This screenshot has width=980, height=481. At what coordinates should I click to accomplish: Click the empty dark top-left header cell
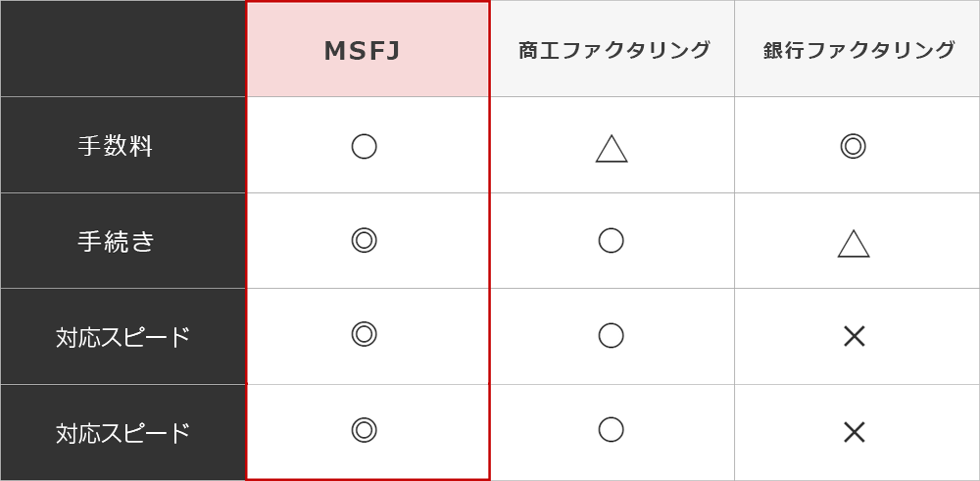(x=122, y=49)
